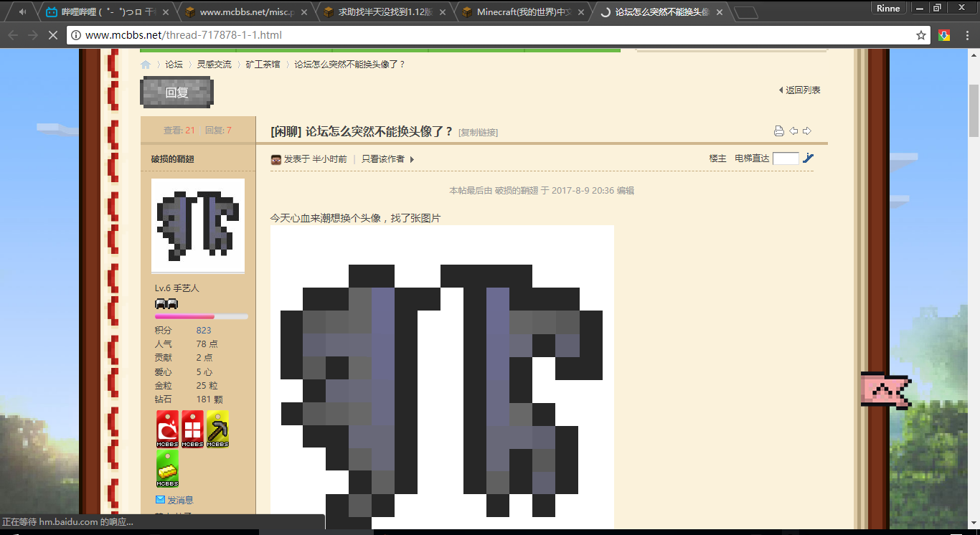Click the red MCBBS dragon medal
This screenshot has height=535, width=980.
click(x=168, y=429)
